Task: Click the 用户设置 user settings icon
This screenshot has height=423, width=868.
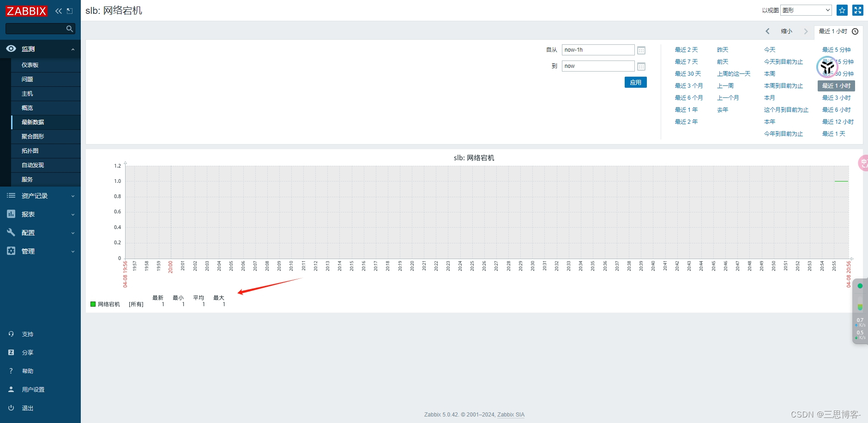Action: [x=11, y=389]
